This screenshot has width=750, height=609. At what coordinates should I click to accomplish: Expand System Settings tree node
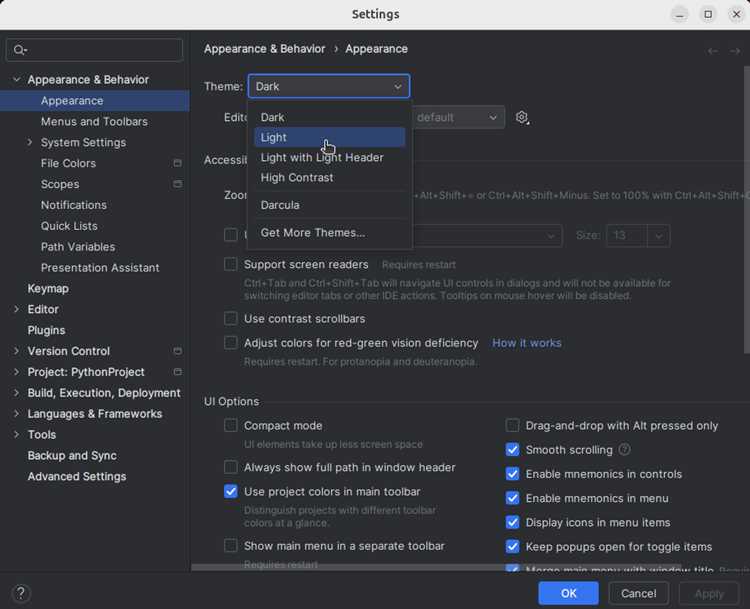(30, 142)
